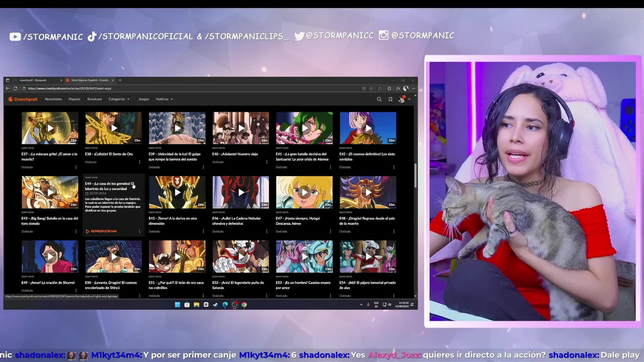Go back using the browser back arrow
The width and height of the screenshot is (644, 362).
pyautogui.click(x=8, y=88)
